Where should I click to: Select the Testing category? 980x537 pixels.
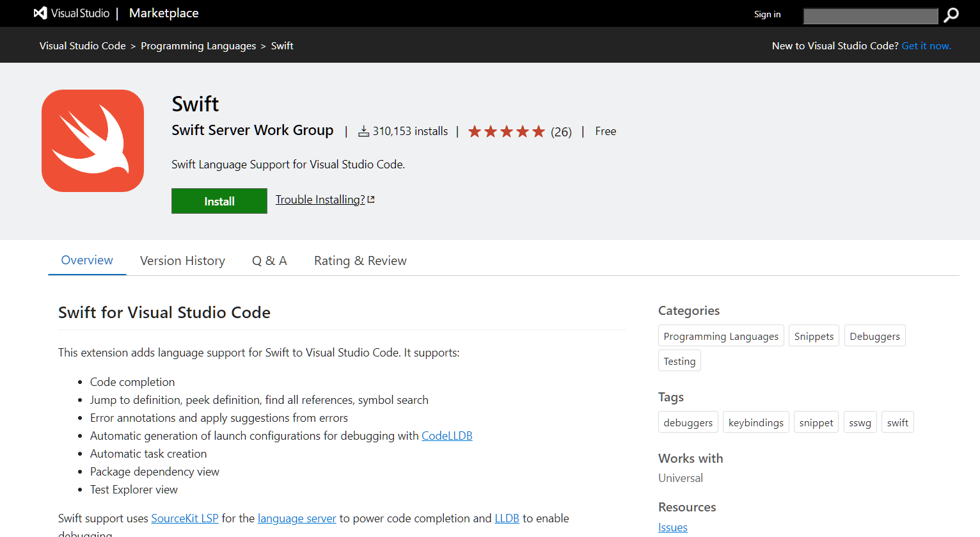[x=679, y=361]
